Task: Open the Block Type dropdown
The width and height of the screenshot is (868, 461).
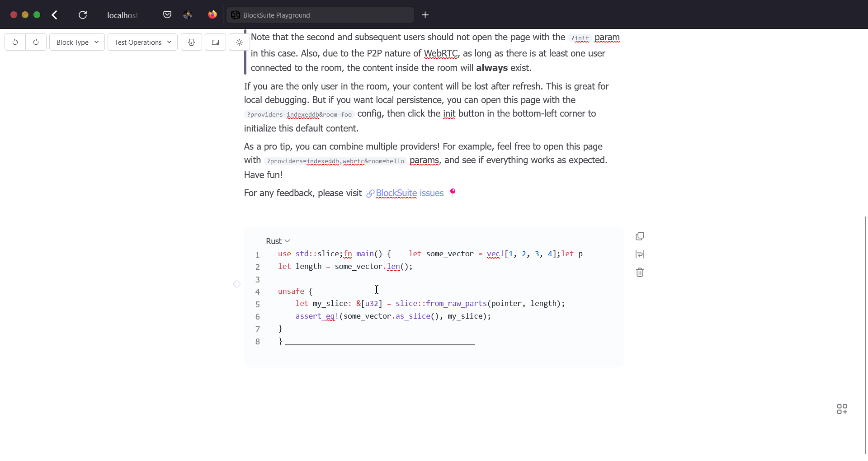Action: coord(77,42)
